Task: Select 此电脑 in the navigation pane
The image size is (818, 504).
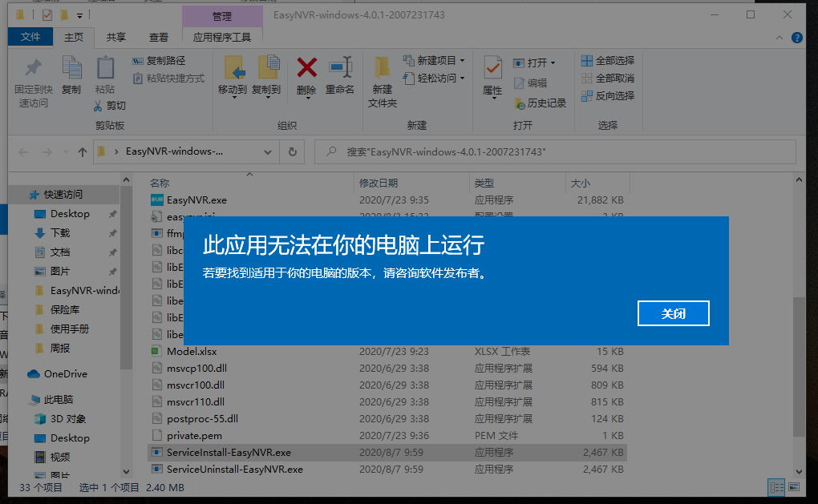Action: click(59, 399)
